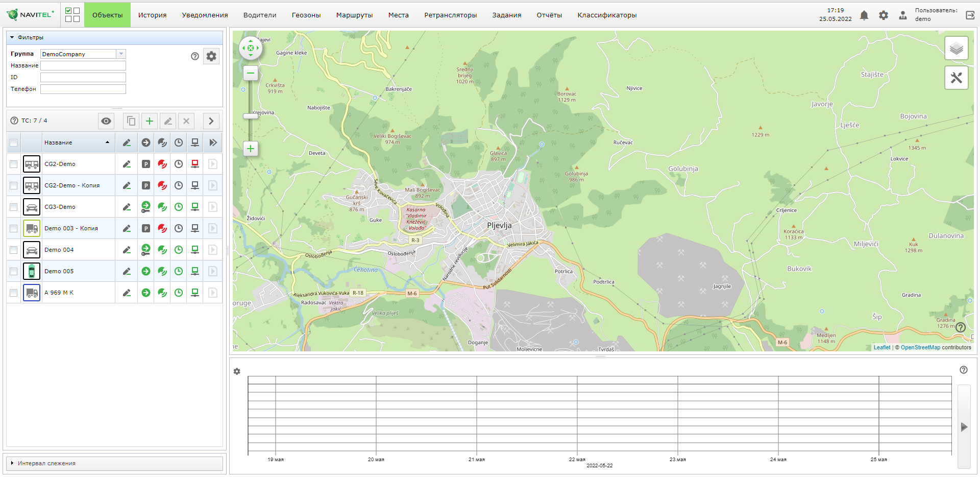Zoom in on the map
Image resolution: width=980 pixels, height=477 pixels.
click(251, 149)
